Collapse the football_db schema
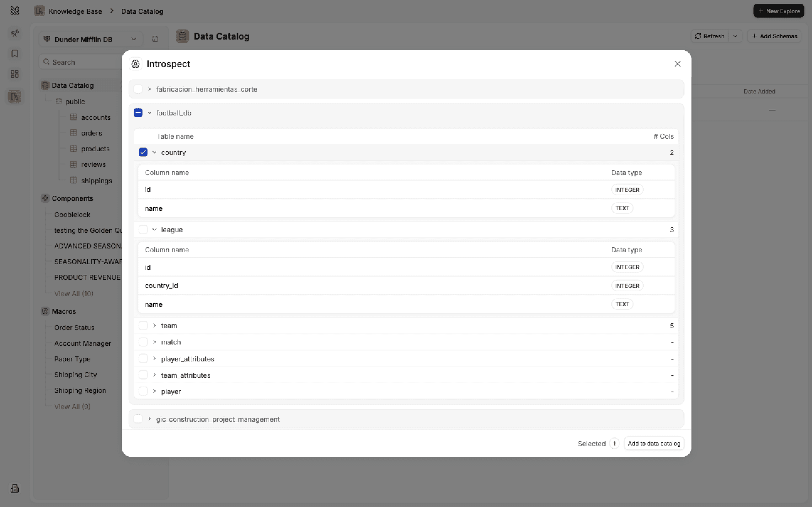812x507 pixels. pyautogui.click(x=149, y=113)
